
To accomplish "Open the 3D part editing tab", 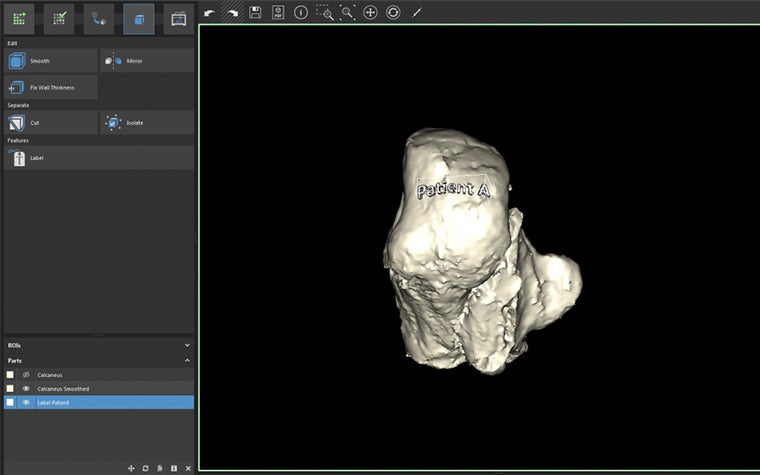I will [x=138, y=17].
